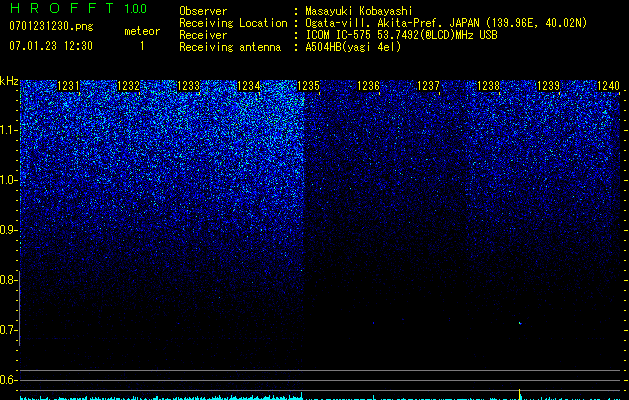Screen dimensions: 629x400
Task: Click the yellow peak in the bottom signal graph
Action: [x=520, y=393]
